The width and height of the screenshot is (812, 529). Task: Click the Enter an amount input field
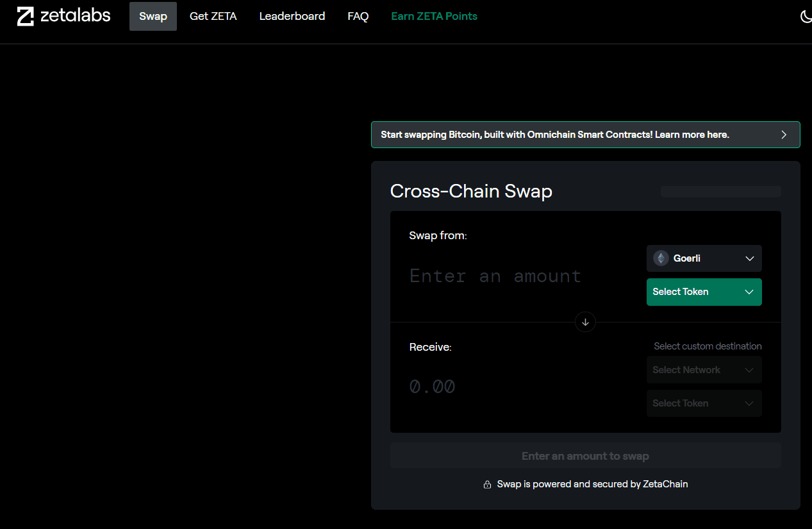495,276
